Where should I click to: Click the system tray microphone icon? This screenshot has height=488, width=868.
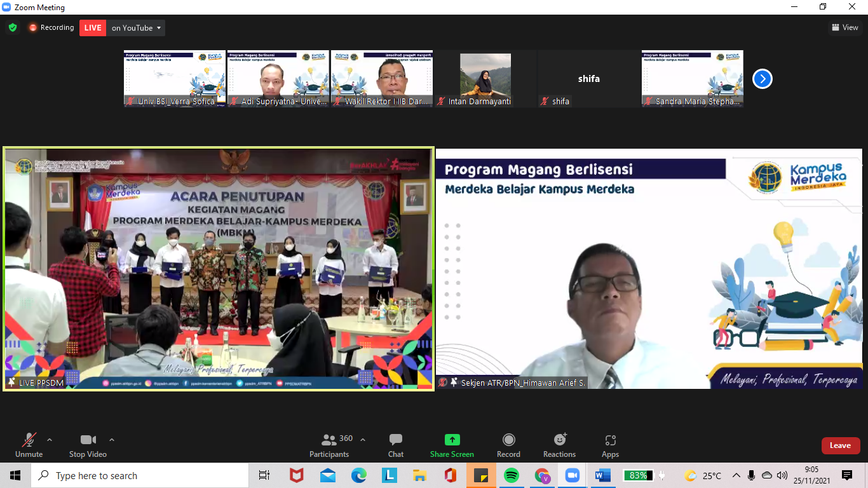[752, 475]
